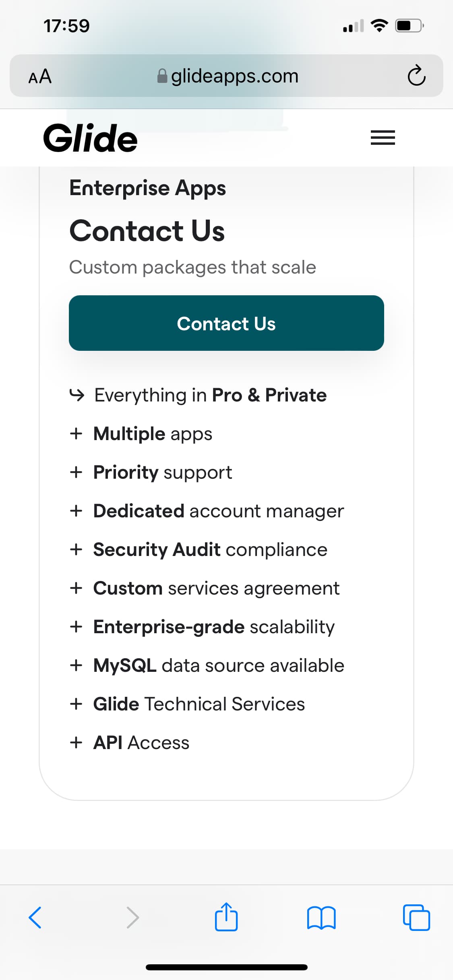Show open tabs overview icon
Viewport: 453px width, 980px height.
point(416,917)
